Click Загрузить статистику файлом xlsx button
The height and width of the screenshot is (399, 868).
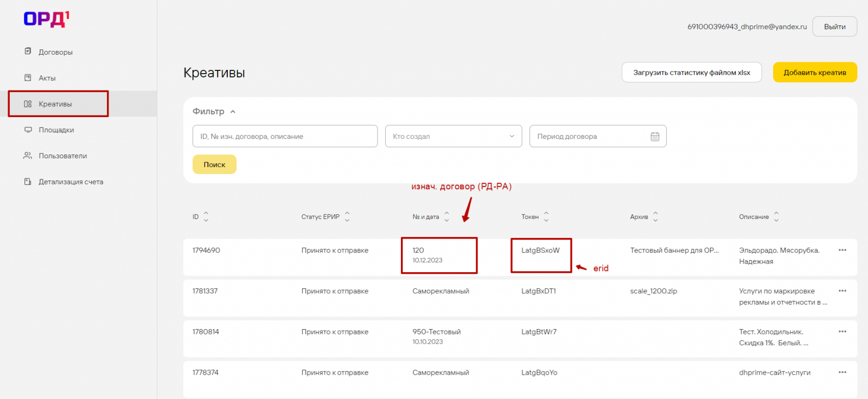(x=691, y=73)
